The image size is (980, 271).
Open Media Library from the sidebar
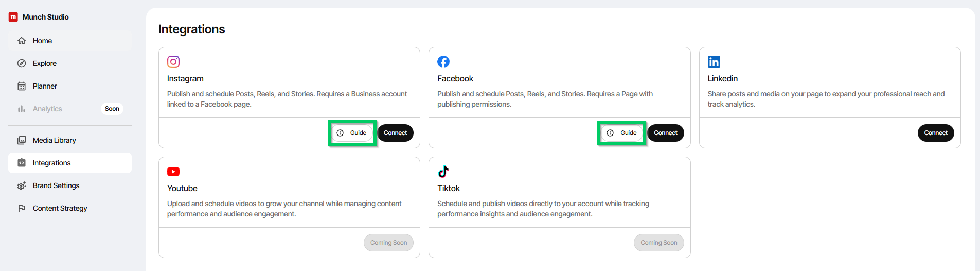coord(54,140)
